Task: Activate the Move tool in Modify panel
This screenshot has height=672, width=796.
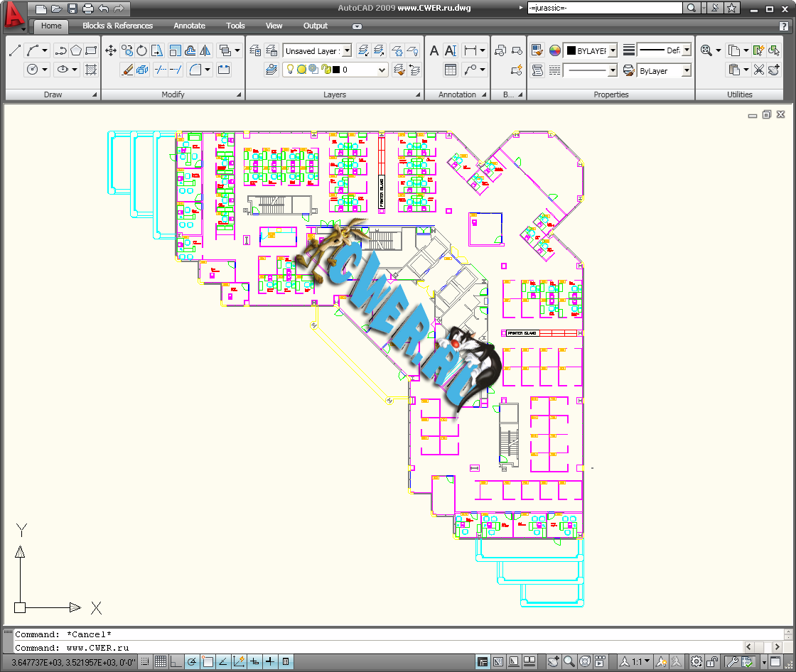Action: click(110, 50)
